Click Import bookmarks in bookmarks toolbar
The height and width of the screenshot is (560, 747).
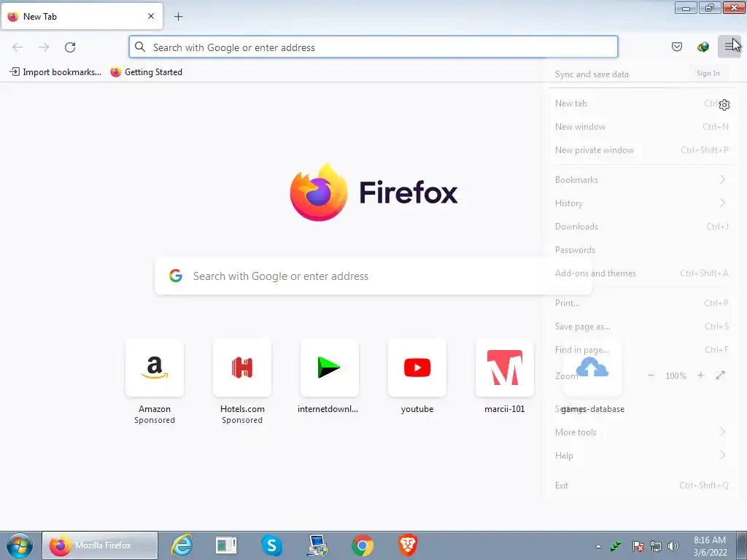click(55, 72)
